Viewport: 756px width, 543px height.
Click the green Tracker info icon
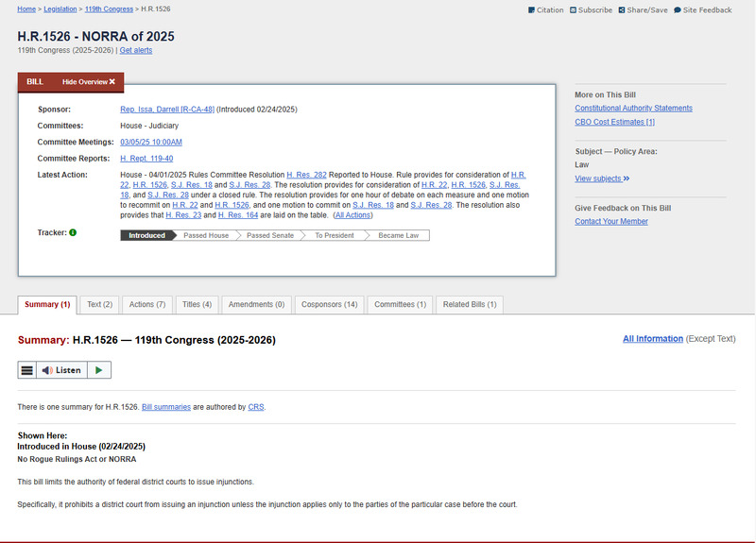(x=73, y=232)
